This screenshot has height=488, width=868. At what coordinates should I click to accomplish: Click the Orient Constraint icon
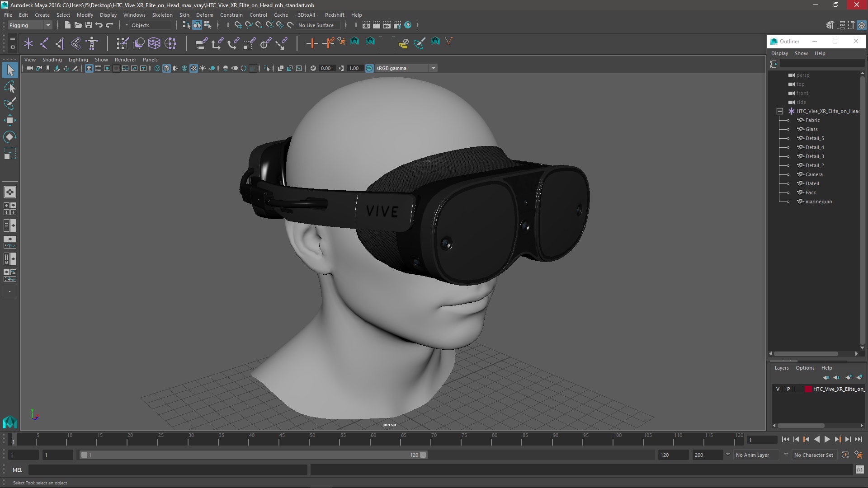point(233,43)
